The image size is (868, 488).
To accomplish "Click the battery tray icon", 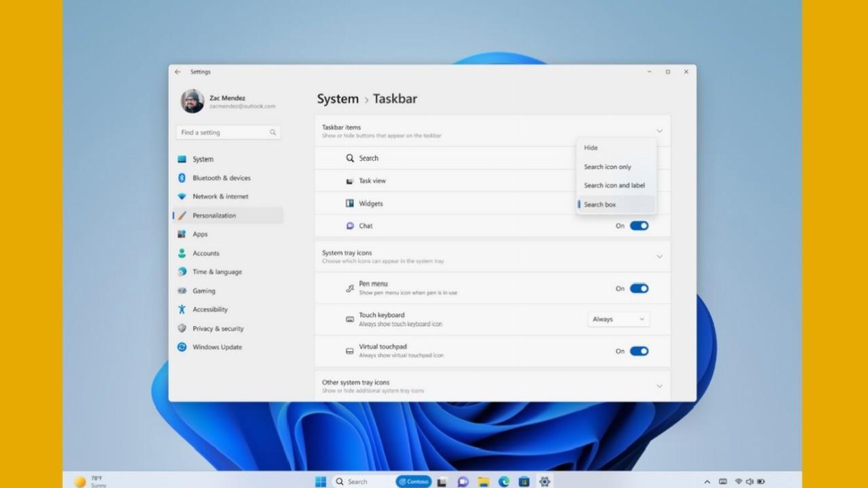I will 761,482.
